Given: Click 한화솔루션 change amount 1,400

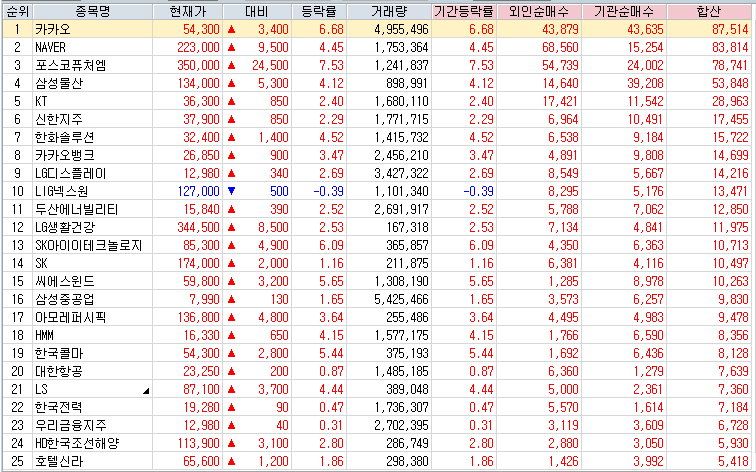Looking at the screenshot, I should (273, 137).
